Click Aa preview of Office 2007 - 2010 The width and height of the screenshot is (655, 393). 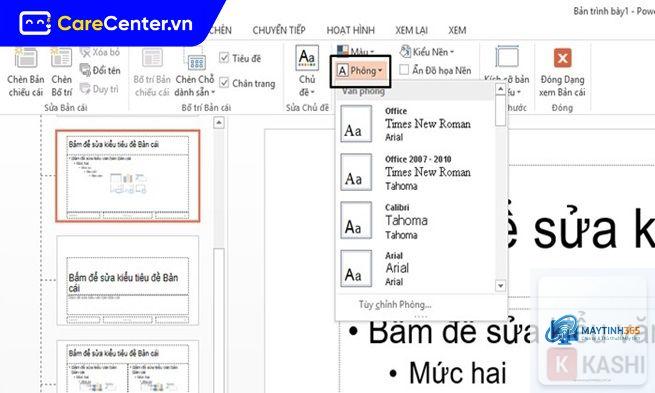coord(356,172)
